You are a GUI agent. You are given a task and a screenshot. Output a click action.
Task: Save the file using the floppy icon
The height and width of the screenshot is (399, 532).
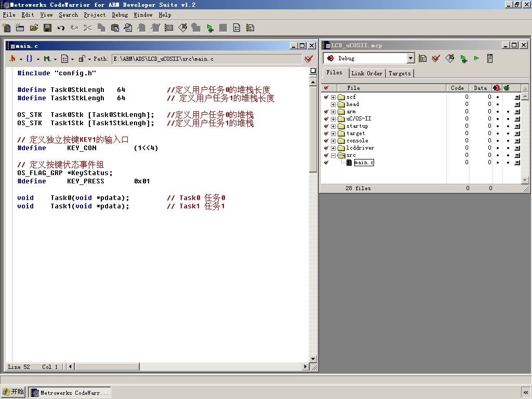point(47,28)
